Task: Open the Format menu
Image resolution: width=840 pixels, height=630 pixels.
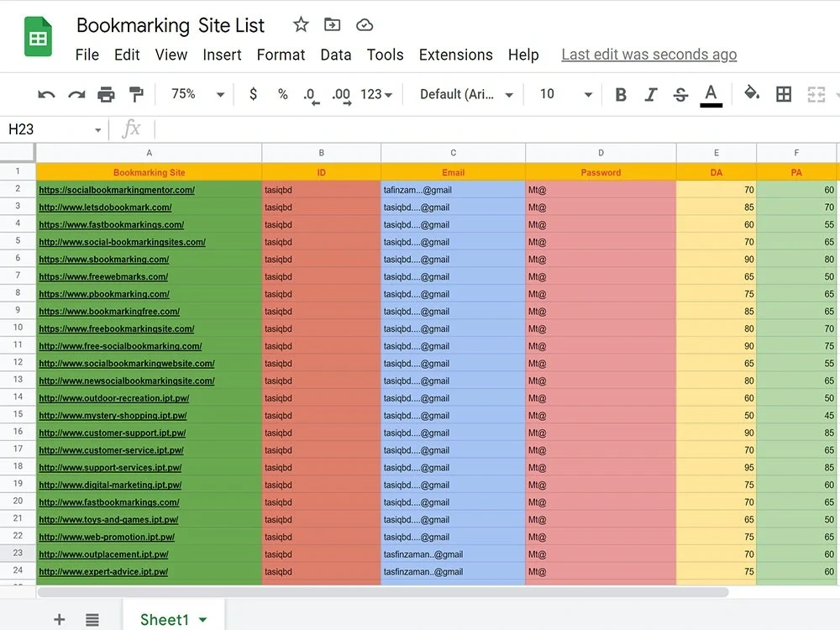Action: (x=281, y=55)
